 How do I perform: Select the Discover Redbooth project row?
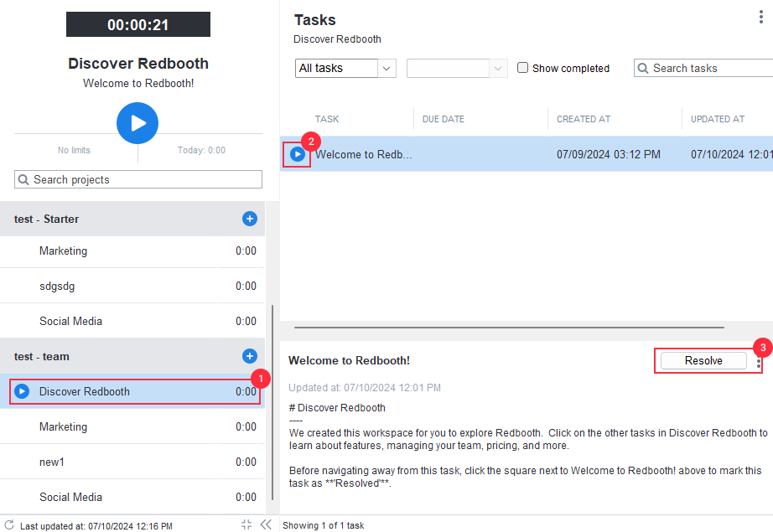[132, 391]
